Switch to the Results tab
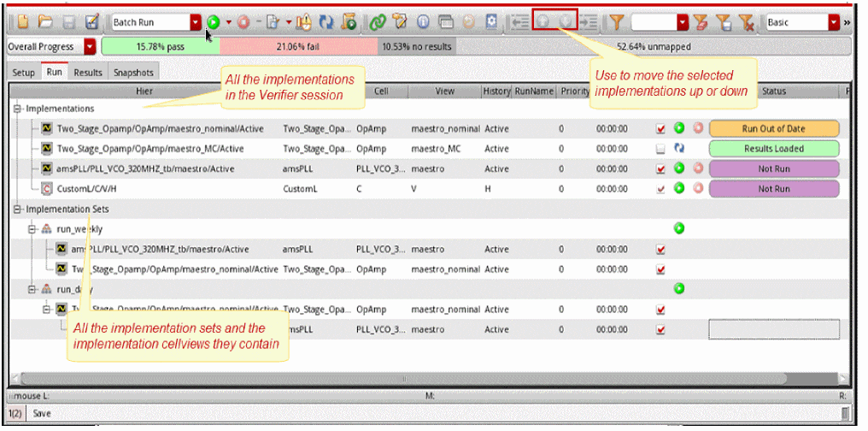 (87, 73)
